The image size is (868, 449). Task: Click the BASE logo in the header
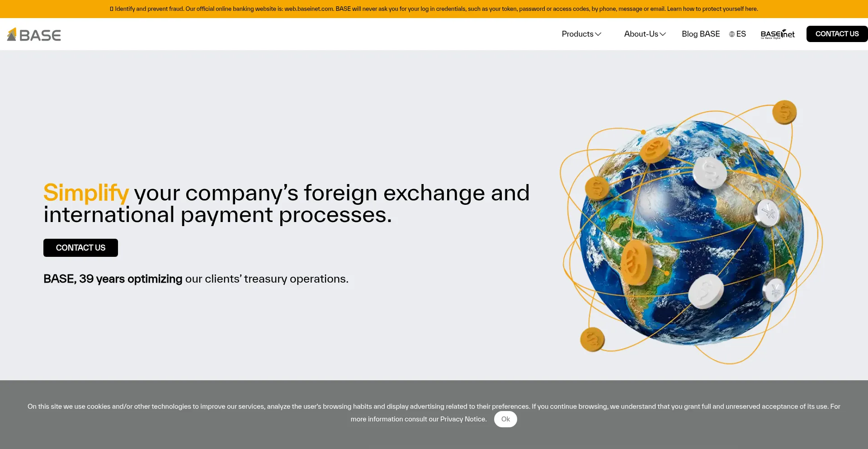pos(34,34)
